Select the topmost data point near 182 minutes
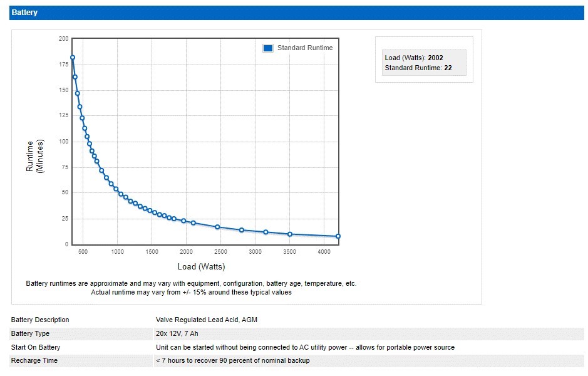This screenshot has height=376, width=588. pos(73,58)
